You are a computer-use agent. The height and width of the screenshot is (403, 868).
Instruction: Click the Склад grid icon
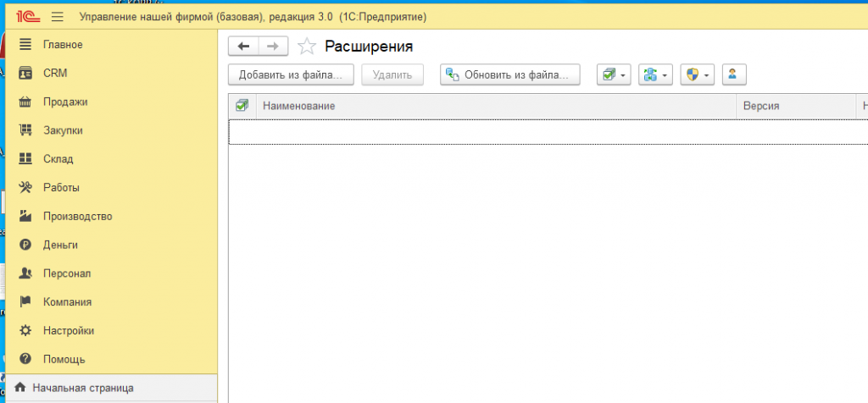[25, 159]
